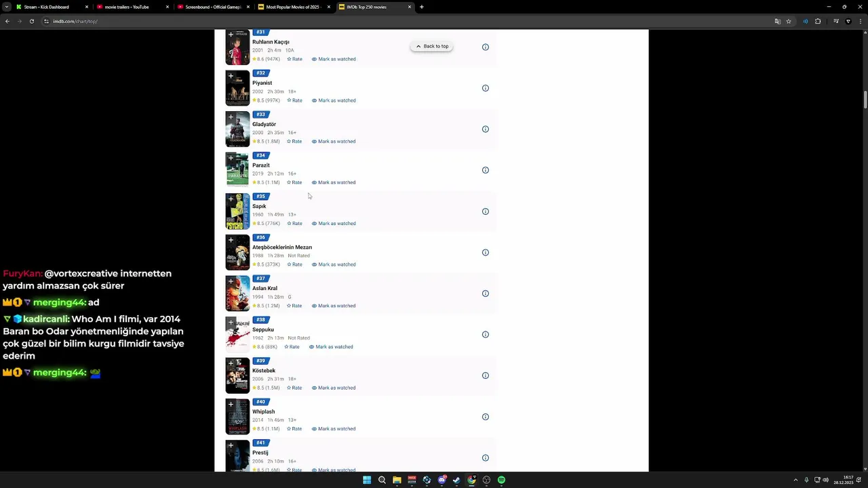Click the Parazit poster thumbnail
The width and height of the screenshot is (868, 488).
[237, 170]
